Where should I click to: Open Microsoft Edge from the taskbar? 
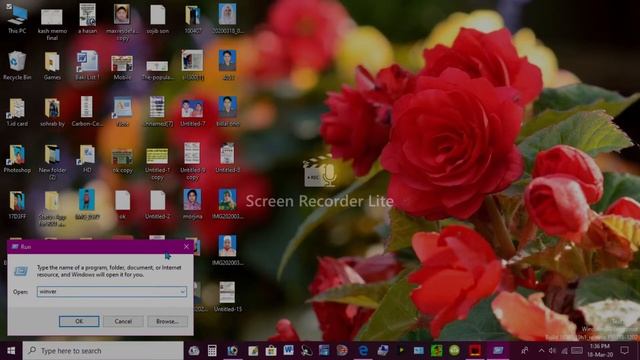[363, 351]
